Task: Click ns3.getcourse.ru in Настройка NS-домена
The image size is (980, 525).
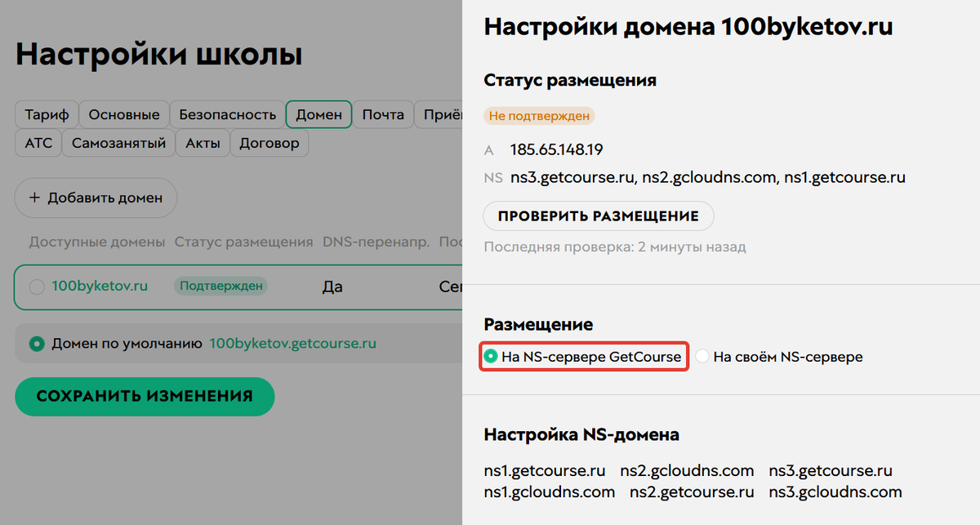Action: (831, 471)
